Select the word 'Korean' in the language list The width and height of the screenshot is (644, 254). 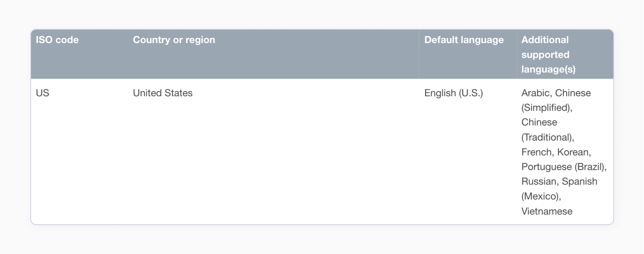click(x=573, y=152)
